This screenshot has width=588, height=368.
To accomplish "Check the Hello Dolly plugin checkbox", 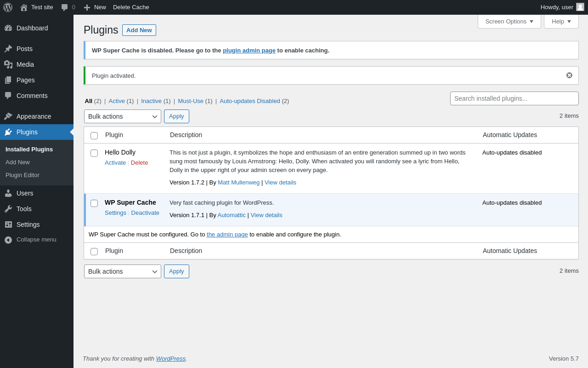I will click(x=94, y=153).
